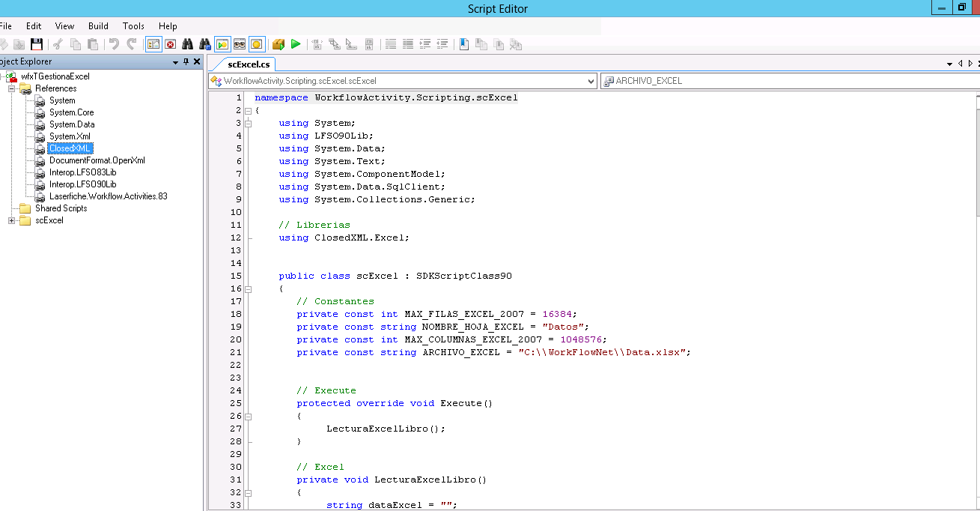This screenshot has width=980, height=511.
Task: Click the Cut scissors icon
Action: [x=58, y=45]
